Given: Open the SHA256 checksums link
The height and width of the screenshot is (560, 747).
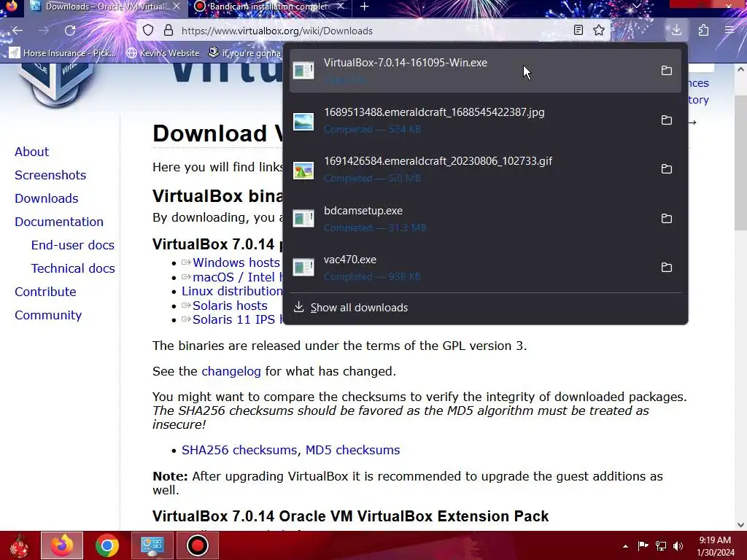Looking at the screenshot, I should 239,449.
